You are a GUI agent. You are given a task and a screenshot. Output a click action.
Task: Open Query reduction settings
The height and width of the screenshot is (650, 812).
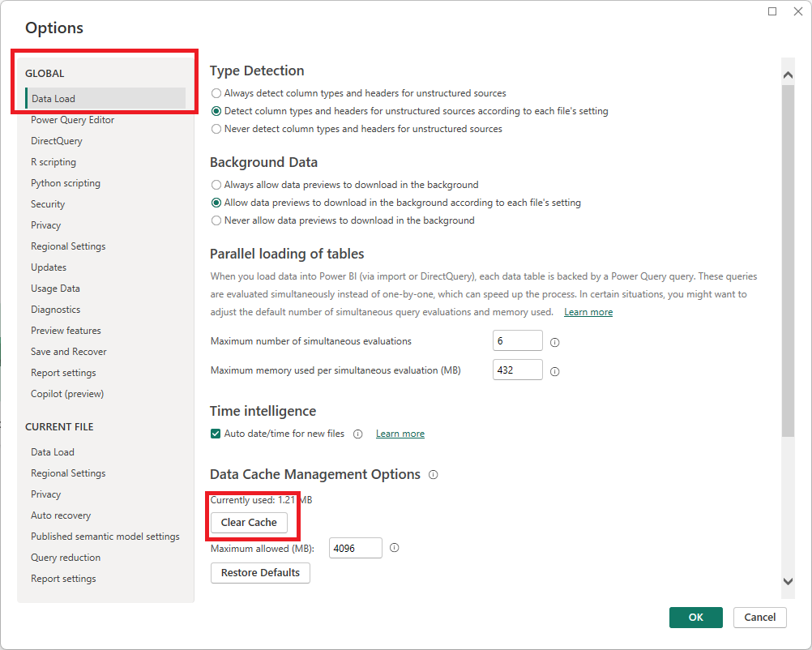[66, 558]
